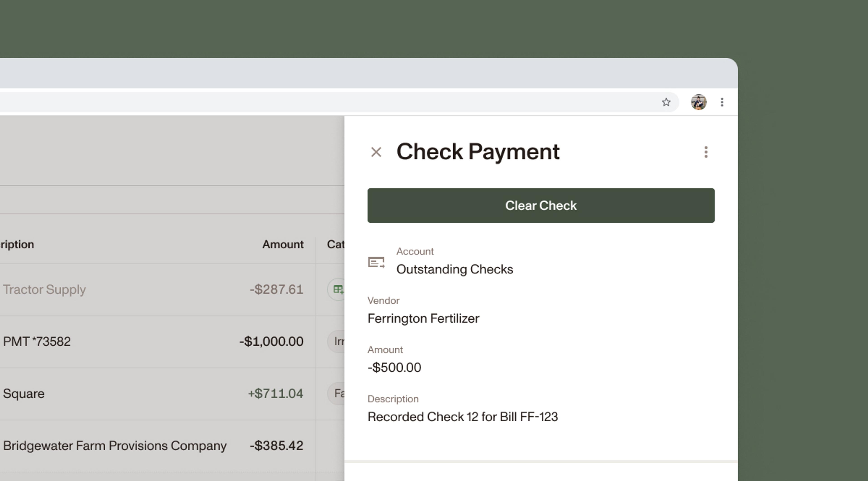Sort by the Amount column header

283,244
